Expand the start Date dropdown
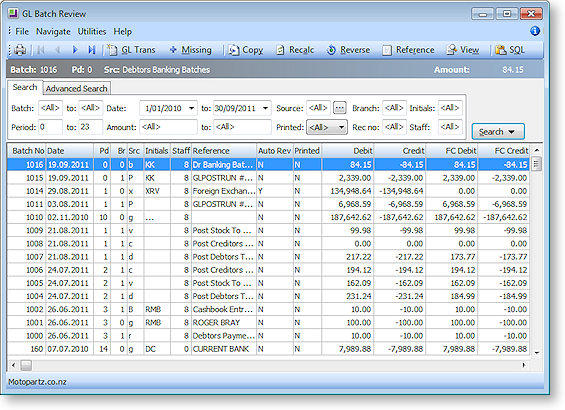This screenshot has height=410, width=565. pos(192,108)
